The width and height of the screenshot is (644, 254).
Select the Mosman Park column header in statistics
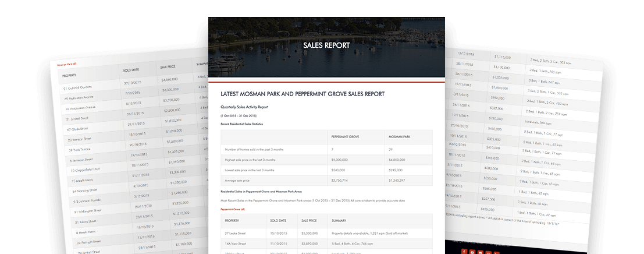[x=399, y=136]
